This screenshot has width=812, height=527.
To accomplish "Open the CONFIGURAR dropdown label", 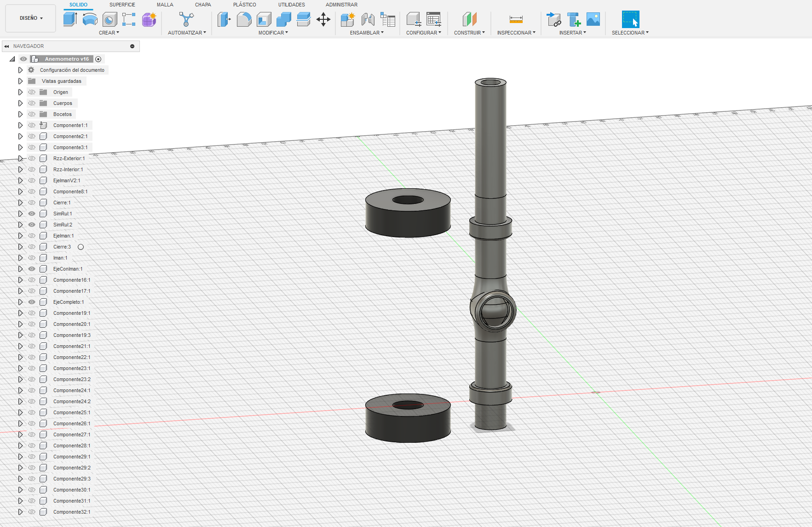I will (424, 33).
